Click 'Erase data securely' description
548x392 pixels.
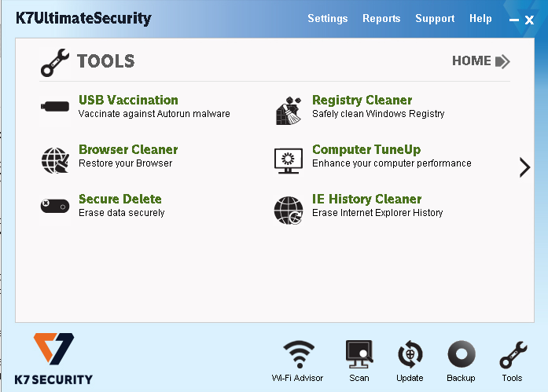122,213
